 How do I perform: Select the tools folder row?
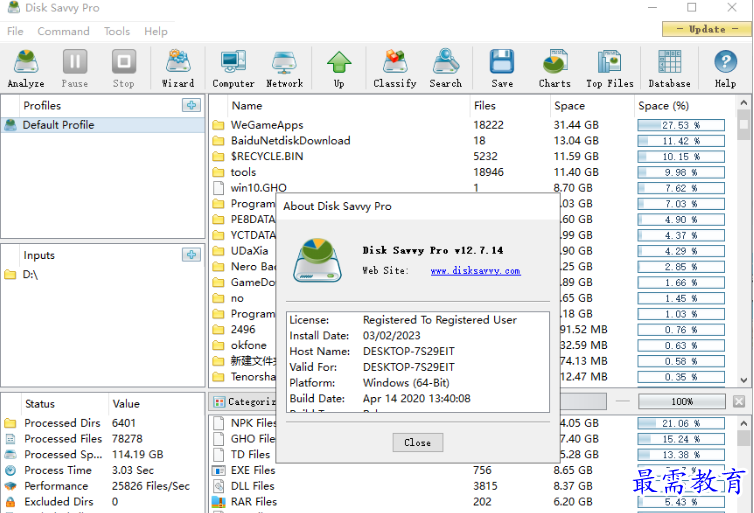point(471,172)
